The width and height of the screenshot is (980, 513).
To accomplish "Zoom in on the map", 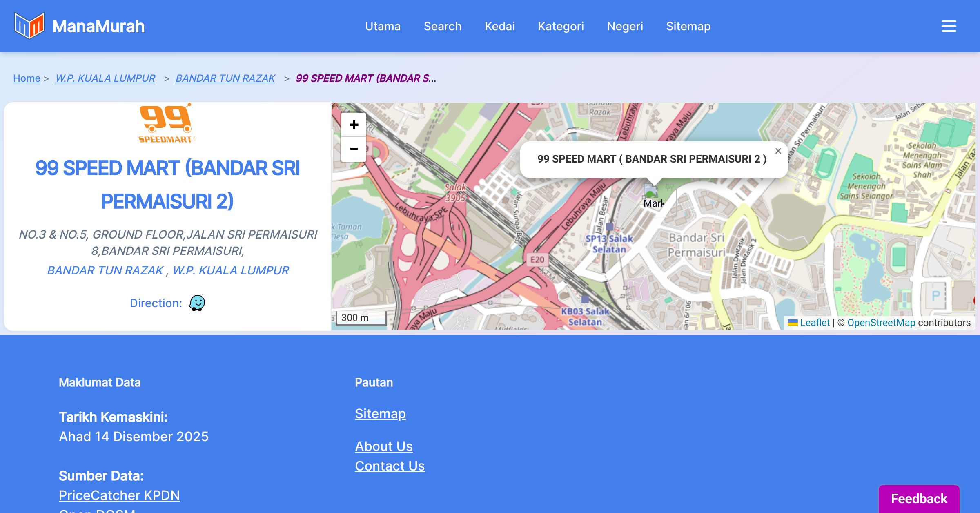I will click(x=354, y=125).
